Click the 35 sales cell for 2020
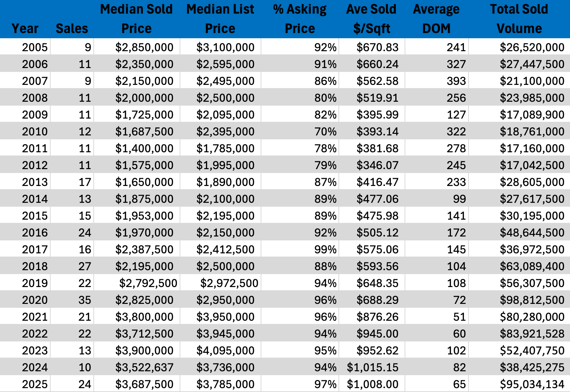This screenshot has width=570, height=392. pyautogui.click(x=85, y=300)
